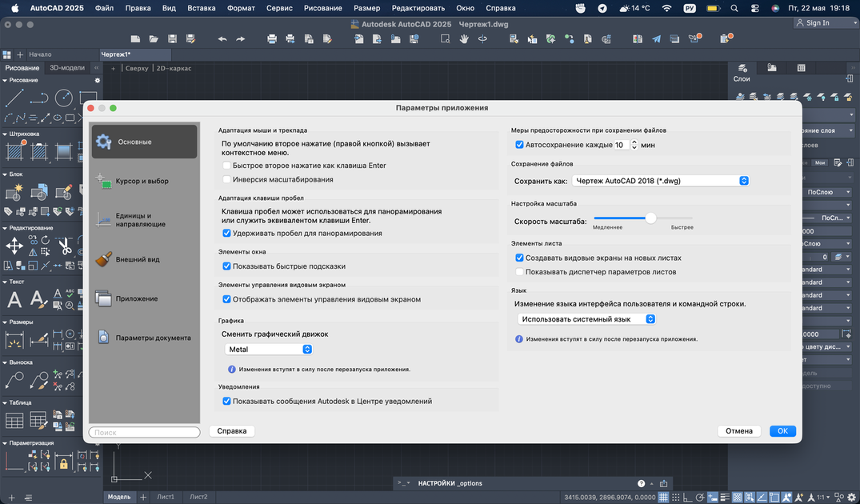
Task: Open the Metal graphics engine dropdown
Action: coord(269,350)
